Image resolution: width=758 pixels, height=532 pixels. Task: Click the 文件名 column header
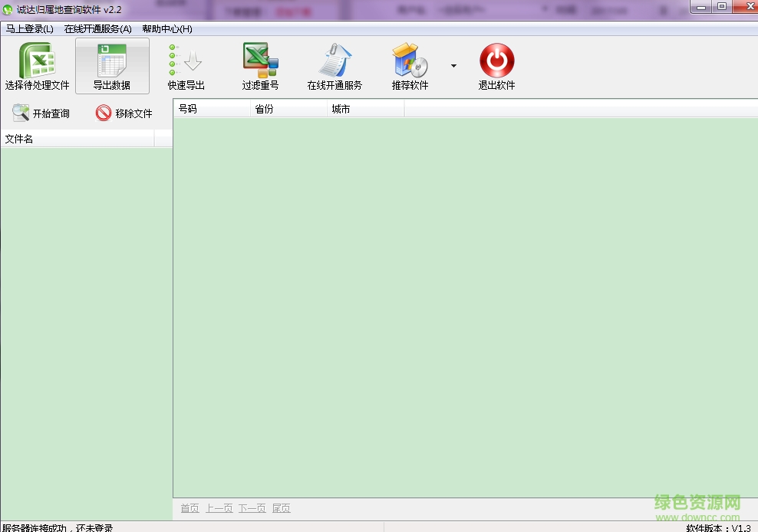[77, 139]
